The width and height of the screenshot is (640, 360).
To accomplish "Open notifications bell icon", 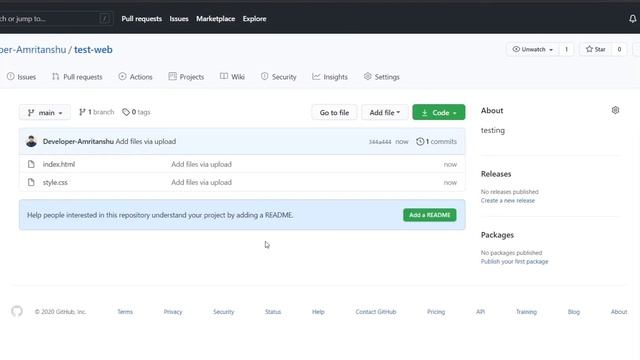I will [x=632, y=19].
